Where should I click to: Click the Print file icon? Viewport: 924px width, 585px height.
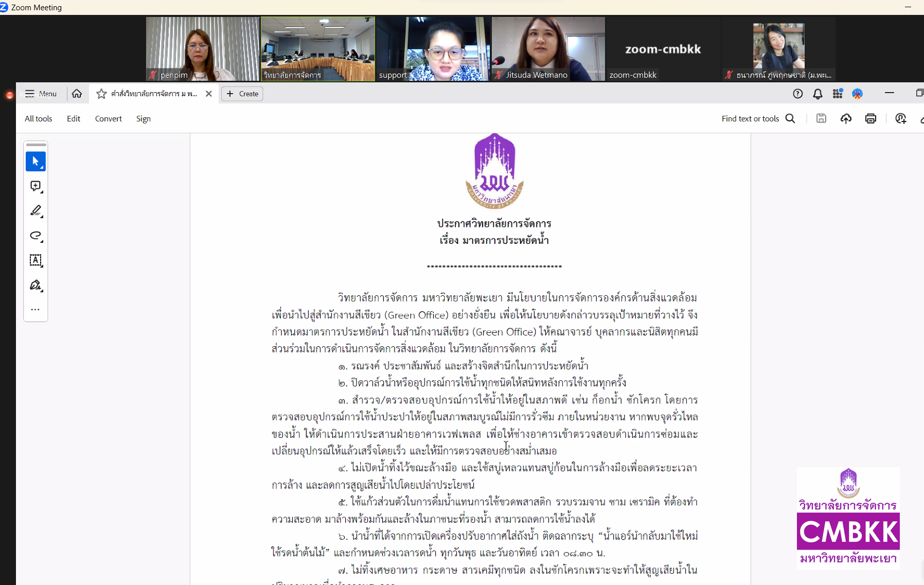pyautogui.click(x=870, y=119)
